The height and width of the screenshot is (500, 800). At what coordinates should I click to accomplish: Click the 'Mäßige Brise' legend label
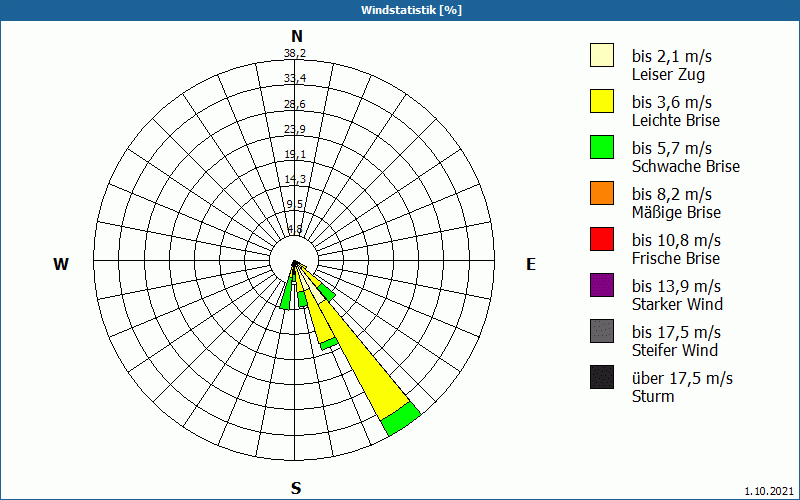click(x=677, y=212)
